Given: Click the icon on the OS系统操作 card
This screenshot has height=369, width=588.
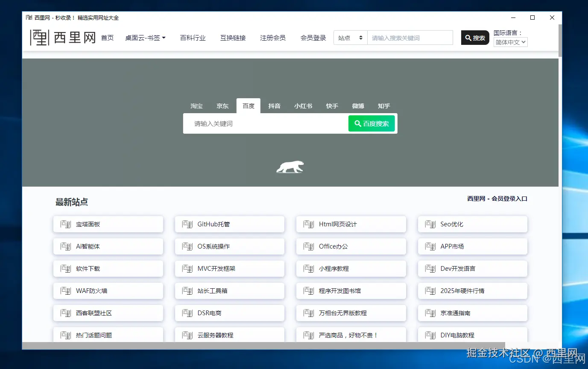Looking at the screenshot, I should pyautogui.click(x=187, y=246).
